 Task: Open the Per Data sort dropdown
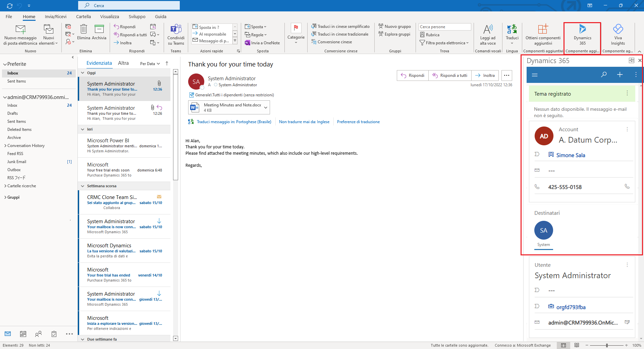(150, 64)
